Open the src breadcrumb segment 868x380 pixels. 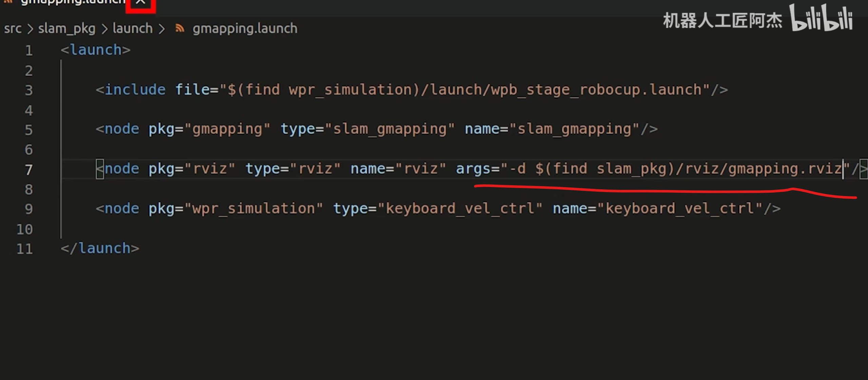pyautogui.click(x=13, y=28)
